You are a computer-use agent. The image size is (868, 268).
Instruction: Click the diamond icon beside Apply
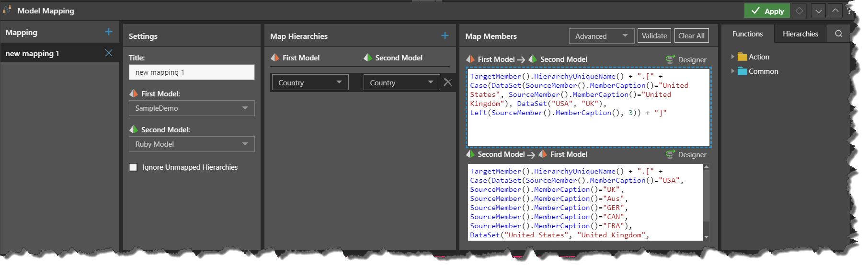799,11
